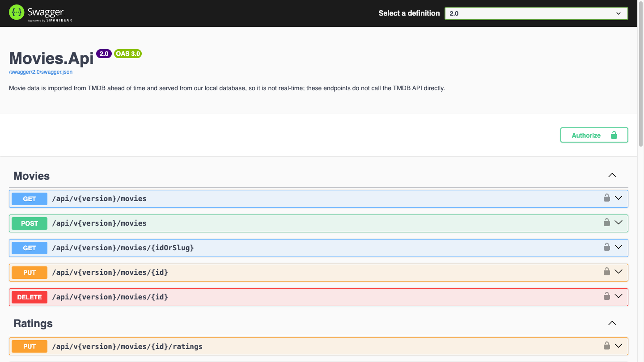Click the PUT badge for movies/{id}
Viewport: 644px width, 362px height.
(x=30, y=273)
